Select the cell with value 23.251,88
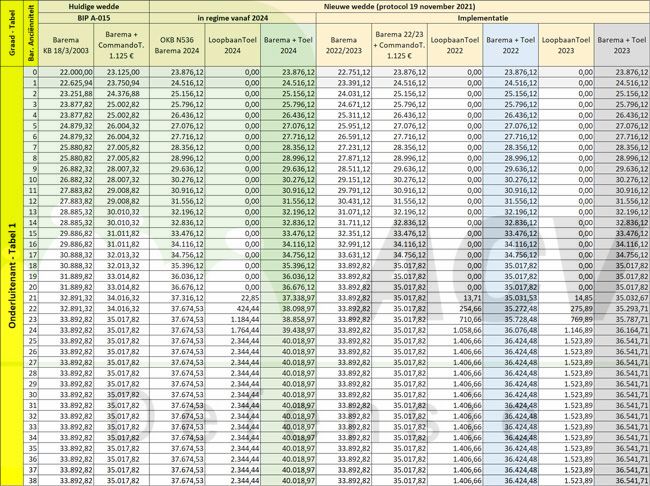The width and height of the screenshot is (650, 486). [66, 94]
